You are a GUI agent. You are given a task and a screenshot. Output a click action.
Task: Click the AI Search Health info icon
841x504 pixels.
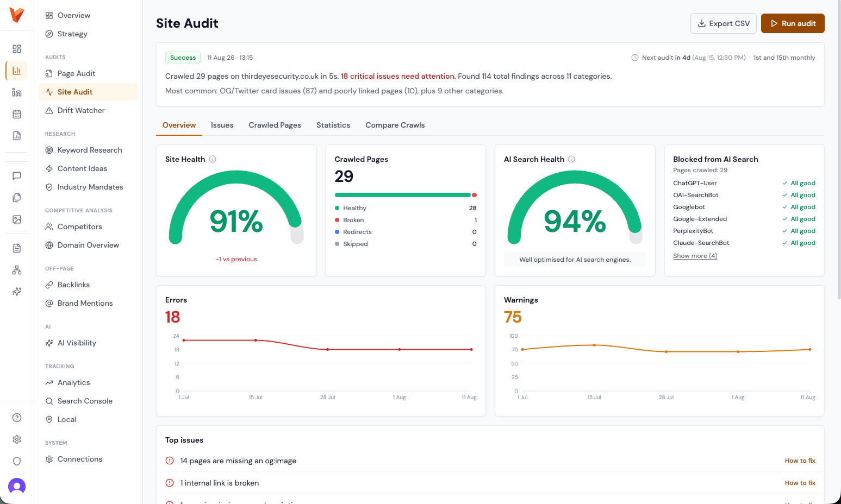coord(571,159)
